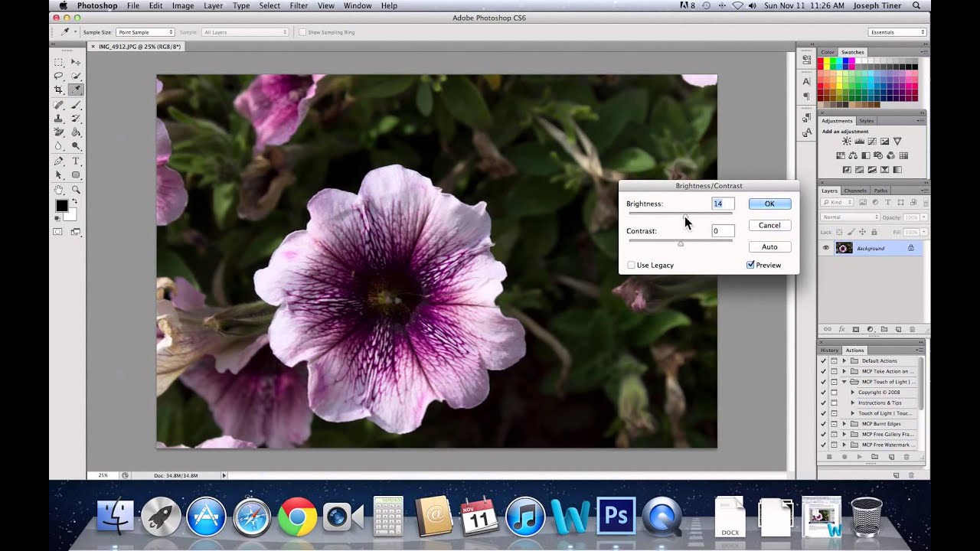The image size is (980, 551).
Task: Choose the Pen tool
Action: pyautogui.click(x=59, y=161)
